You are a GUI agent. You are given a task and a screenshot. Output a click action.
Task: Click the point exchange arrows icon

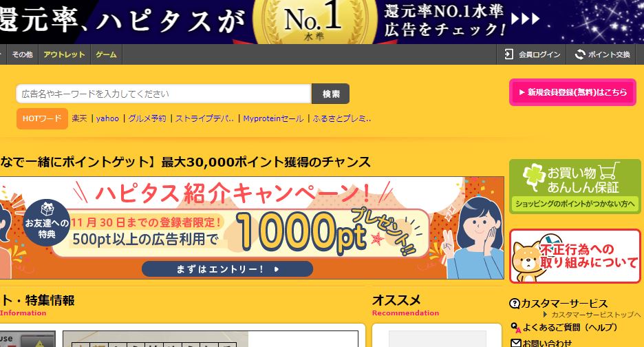[x=580, y=54]
